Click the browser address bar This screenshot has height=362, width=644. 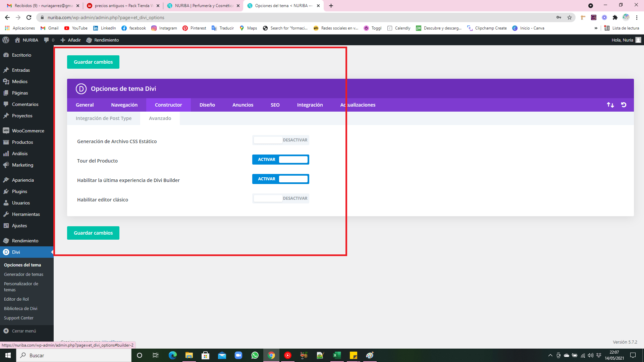295,17
